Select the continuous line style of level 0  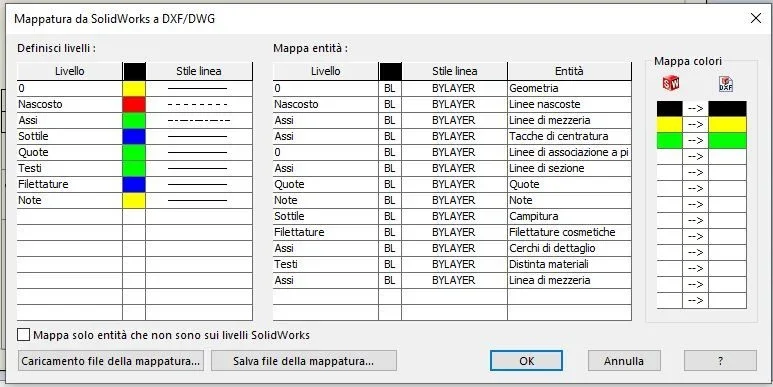click(199, 89)
